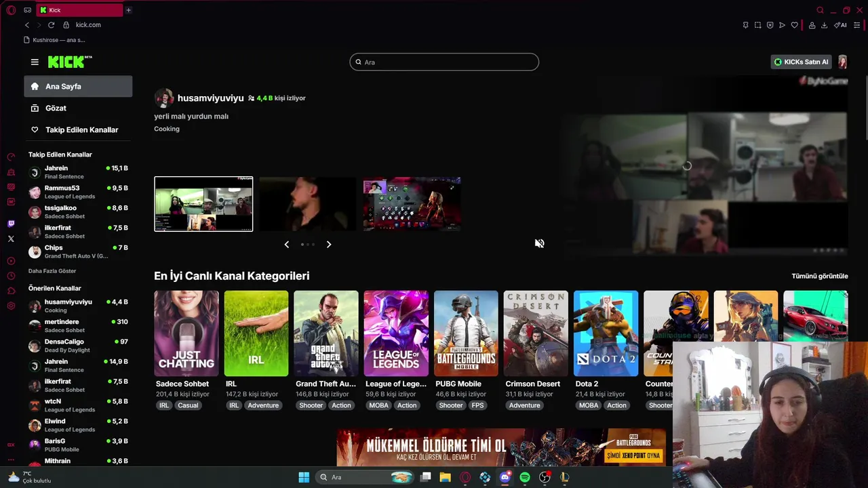Open Opera sidebar settings gear
This screenshot has height=488, width=868.
tap(11, 306)
